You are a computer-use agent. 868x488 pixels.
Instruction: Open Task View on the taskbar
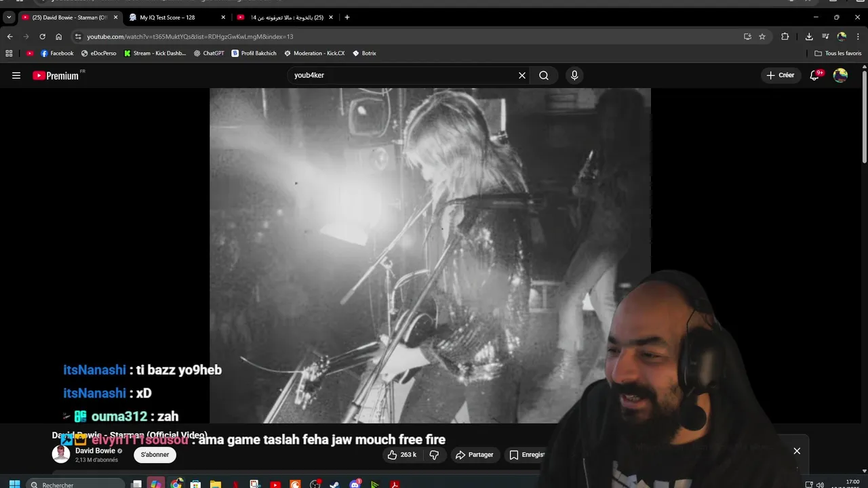tap(136, 484)
